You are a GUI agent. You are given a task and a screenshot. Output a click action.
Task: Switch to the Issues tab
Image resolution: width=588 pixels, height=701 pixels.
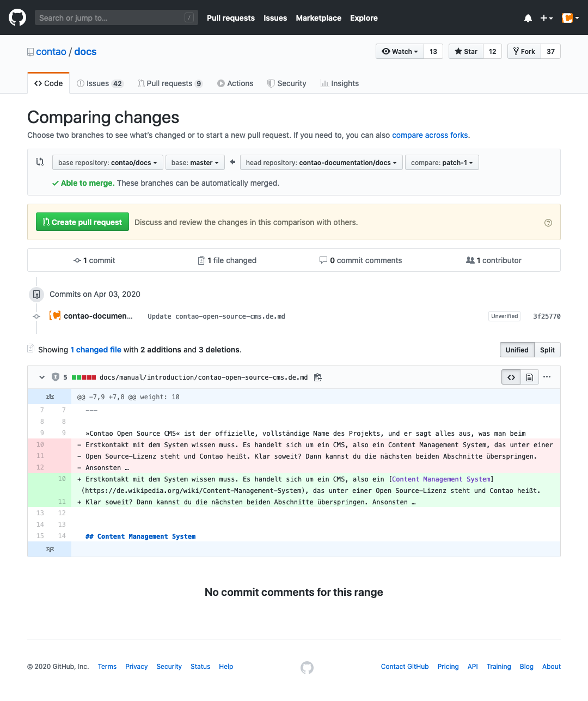100,83
